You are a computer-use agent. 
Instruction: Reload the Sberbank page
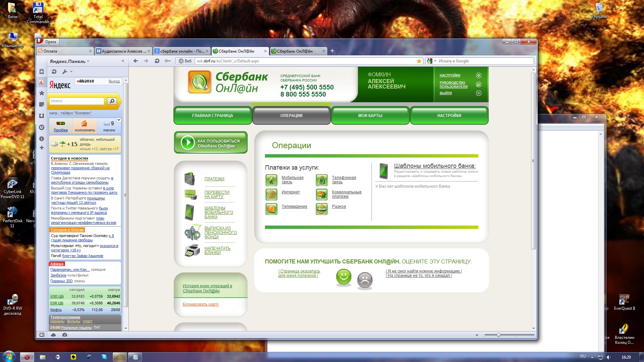(x=157, y=61)
